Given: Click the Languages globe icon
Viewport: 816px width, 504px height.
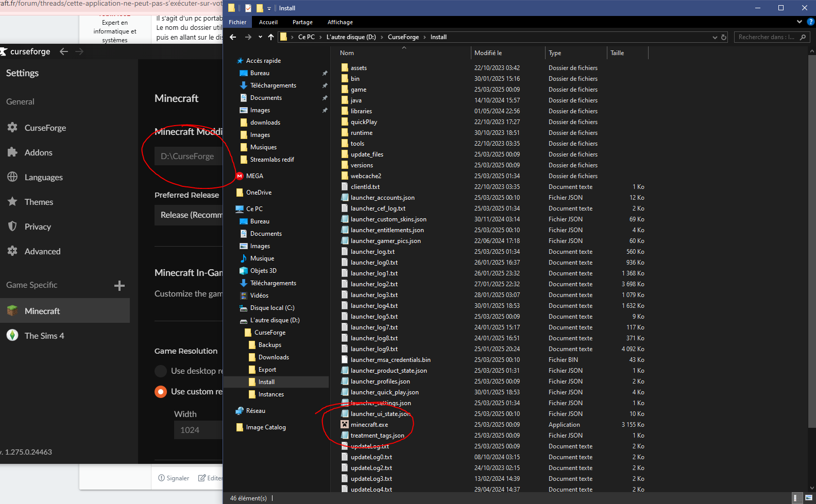Looking at the screenshot, I should click(12, 177).
